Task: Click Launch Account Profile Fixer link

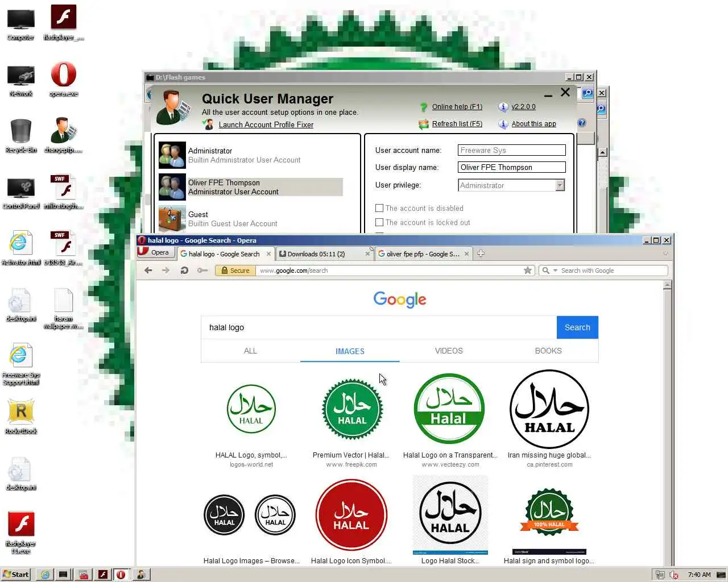Action: pyautogui.click(x=266, y=124)
